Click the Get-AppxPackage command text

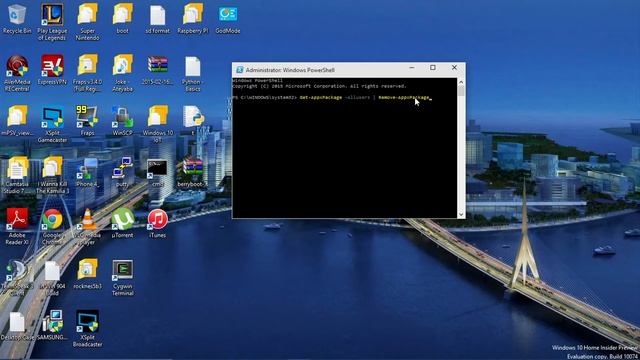tap(321, 98)
